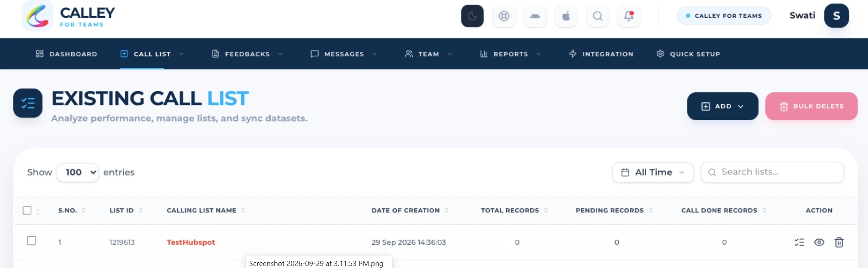The width and height of the screenshot is (868, 268).
Task: Open the help lifebuoy icon
Action: [504, 16]
